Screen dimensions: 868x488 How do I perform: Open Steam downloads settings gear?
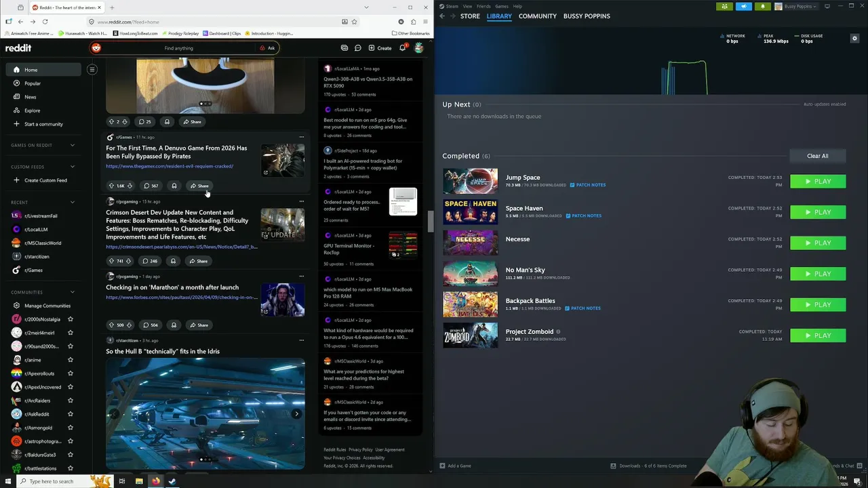(x=854, y=39)
